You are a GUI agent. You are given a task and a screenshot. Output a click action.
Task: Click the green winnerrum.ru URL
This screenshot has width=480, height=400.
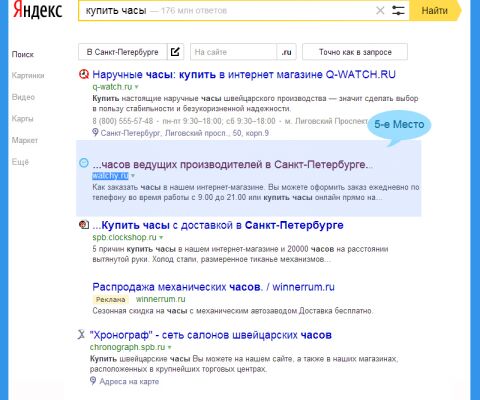161,299
